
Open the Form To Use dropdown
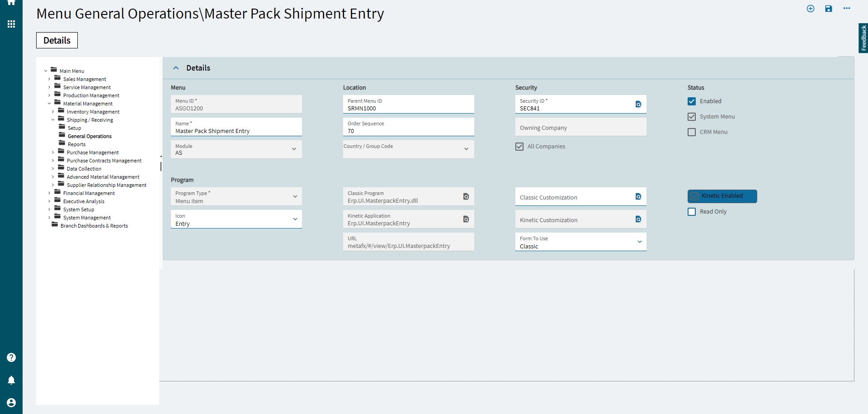(x=581, y=242)
